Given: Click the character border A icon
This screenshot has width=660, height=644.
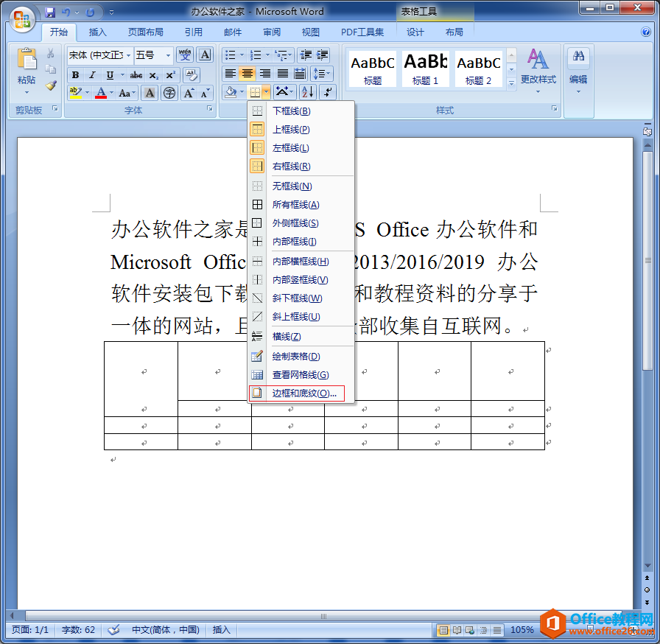Looking at the screenshot, I should [x=205, y=55].
